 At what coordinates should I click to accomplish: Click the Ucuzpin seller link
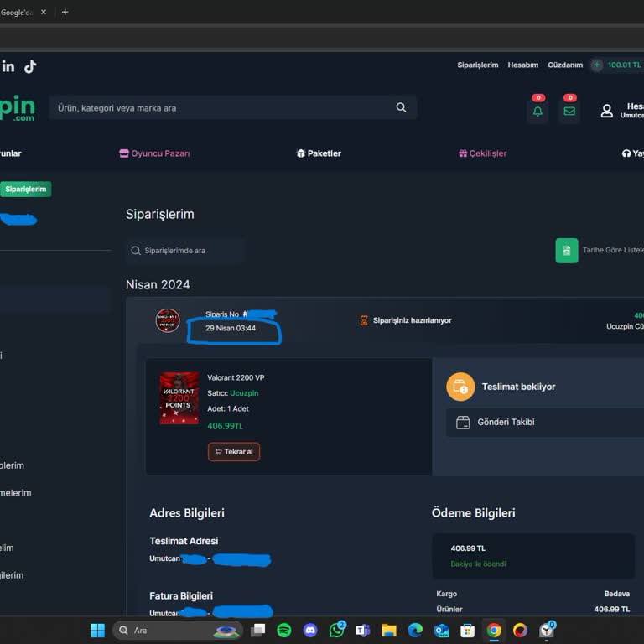pos(244,393)
